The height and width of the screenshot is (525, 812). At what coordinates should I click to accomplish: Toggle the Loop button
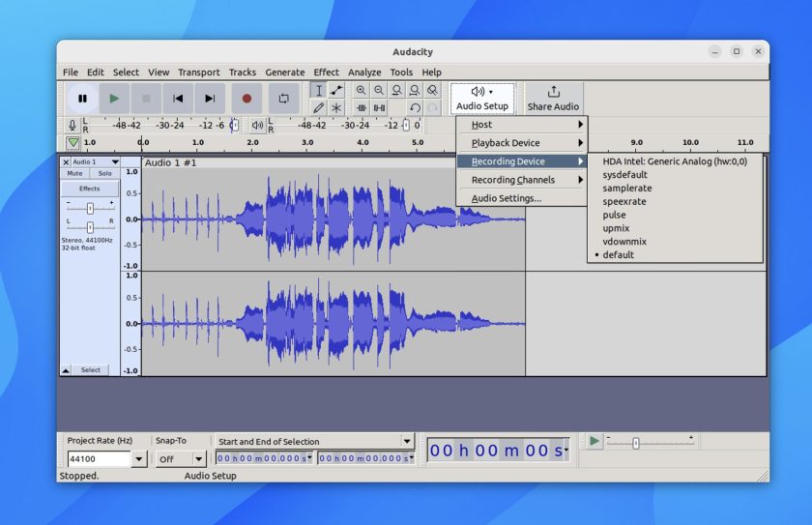pos(284,99)
